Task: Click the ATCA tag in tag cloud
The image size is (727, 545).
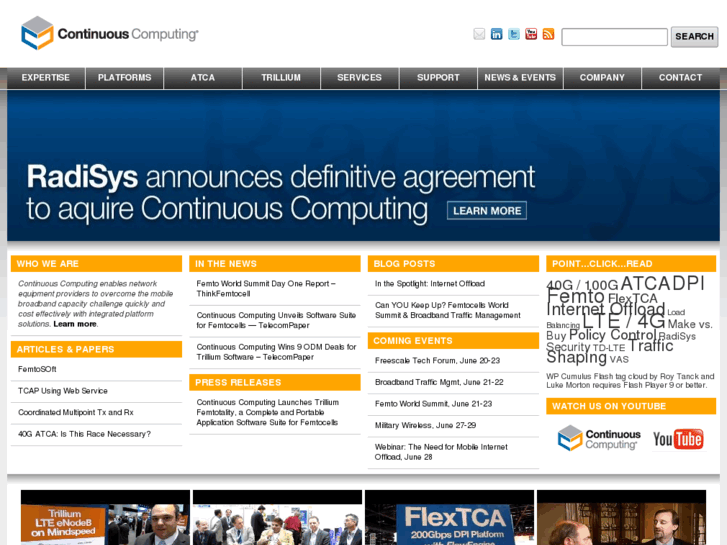Action: tap(644, 283)
